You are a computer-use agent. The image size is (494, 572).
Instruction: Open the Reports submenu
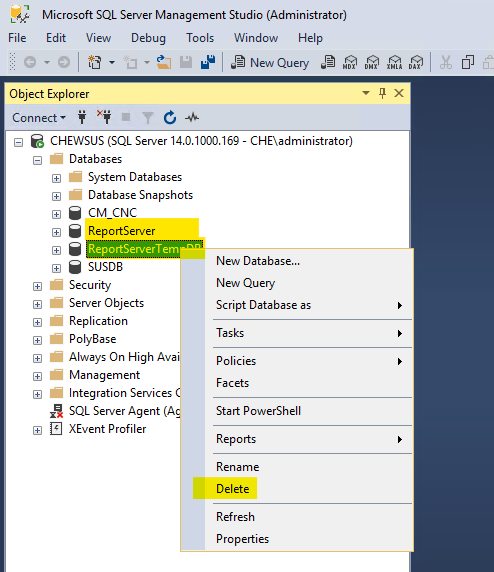pos(236,439)
